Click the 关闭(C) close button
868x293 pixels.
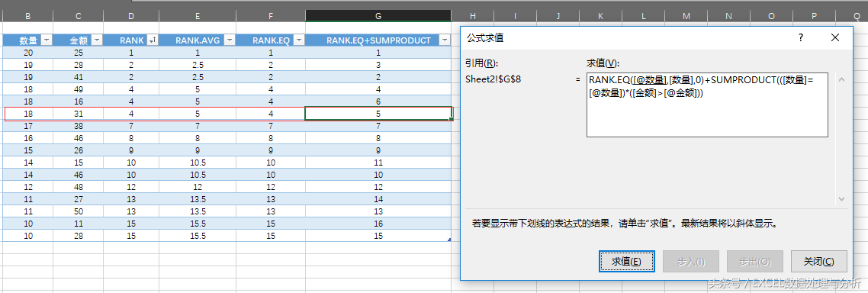pyautogui.click(x=819, y=262)
